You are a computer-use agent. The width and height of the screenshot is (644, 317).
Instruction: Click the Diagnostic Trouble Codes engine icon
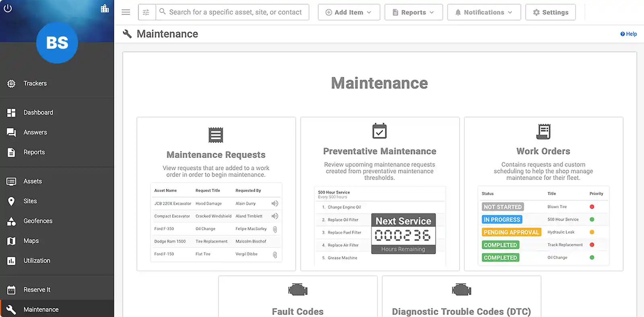click(x=461, y=290)
